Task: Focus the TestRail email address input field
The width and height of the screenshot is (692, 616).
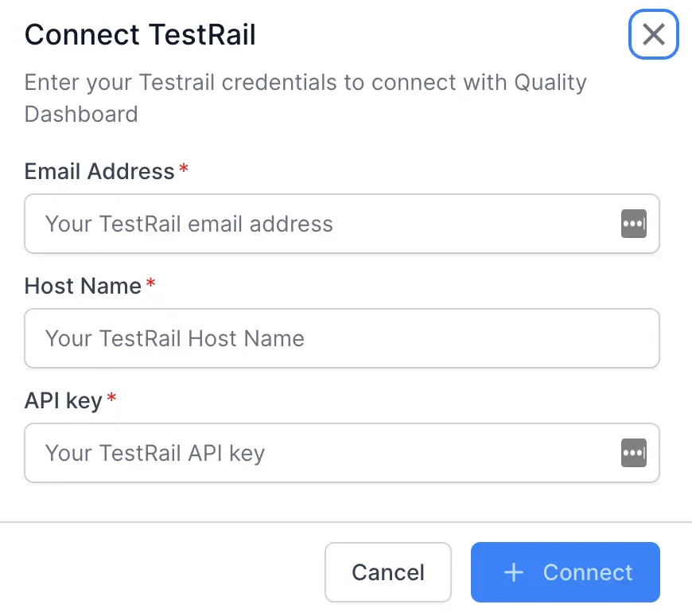Action: click(x=318, y=224)
